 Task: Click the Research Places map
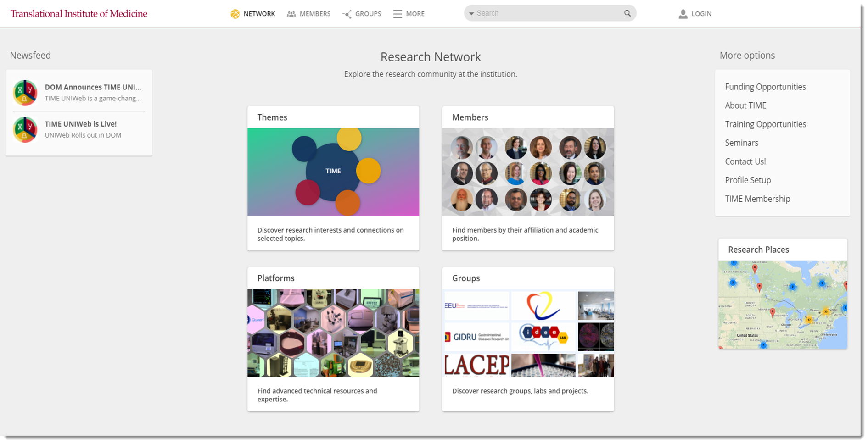click(782, 305)
